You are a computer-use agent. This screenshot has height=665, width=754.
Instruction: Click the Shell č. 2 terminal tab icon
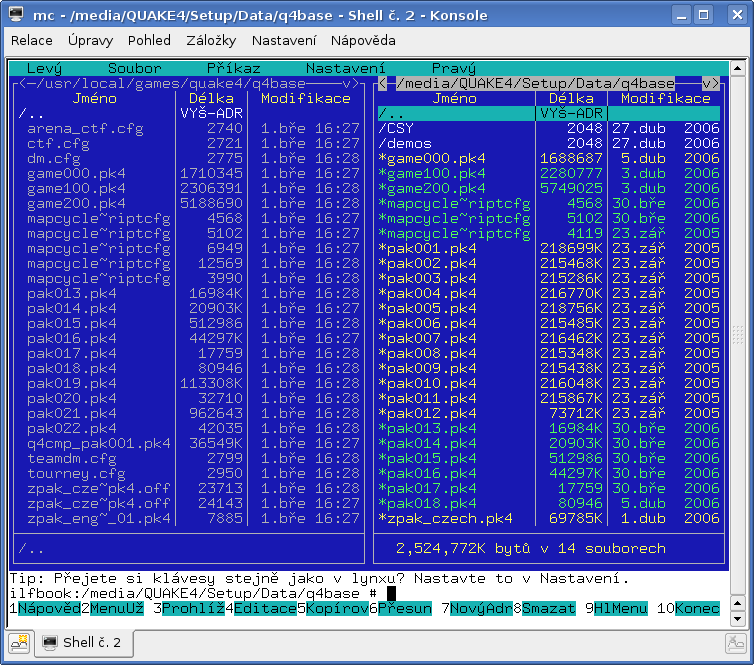click(50, 643)
